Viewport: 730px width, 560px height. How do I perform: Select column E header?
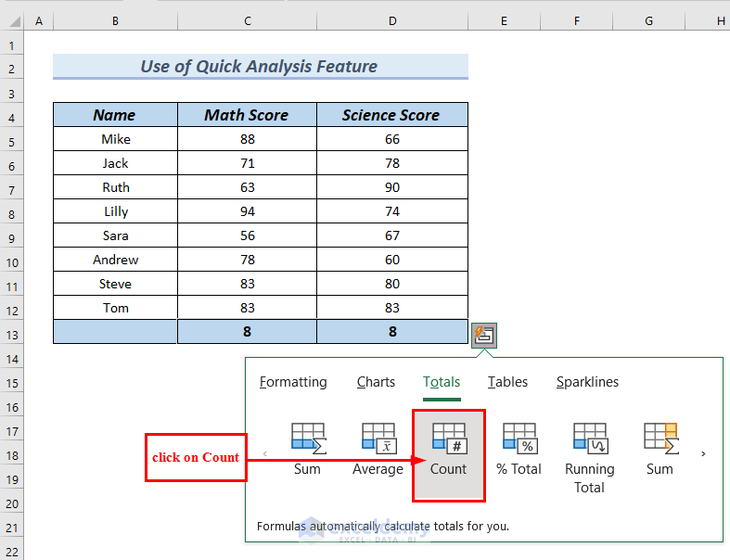click(505, 21)
